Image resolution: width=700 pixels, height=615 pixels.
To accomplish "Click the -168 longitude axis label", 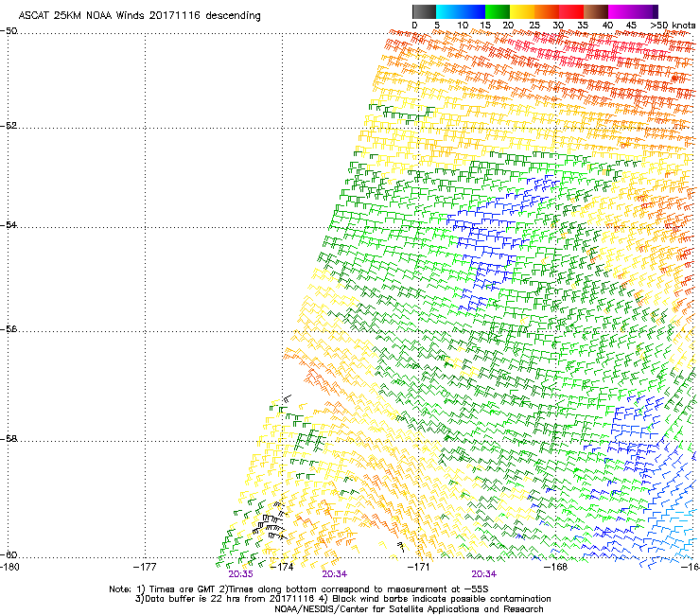I will click(556, 567).
